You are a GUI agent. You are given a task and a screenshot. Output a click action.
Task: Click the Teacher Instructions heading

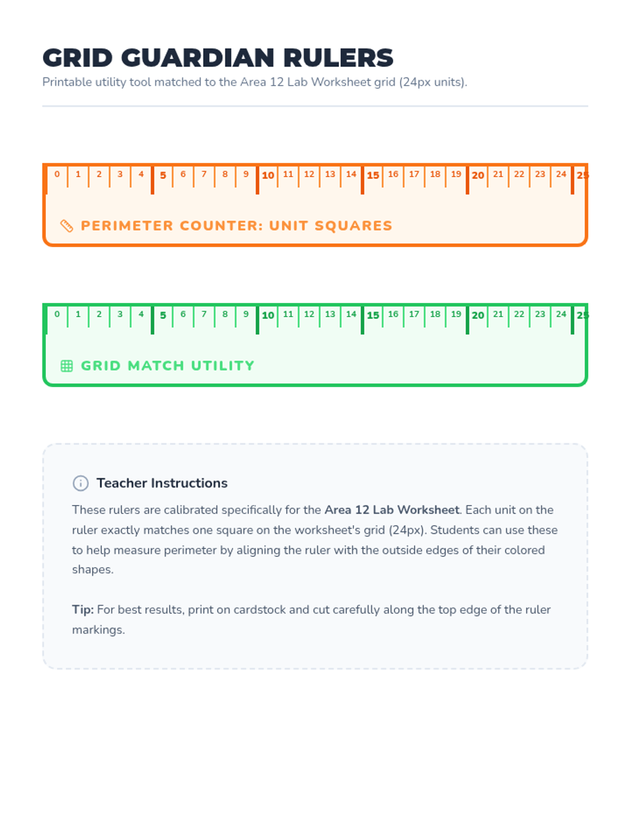coord(162,483)
